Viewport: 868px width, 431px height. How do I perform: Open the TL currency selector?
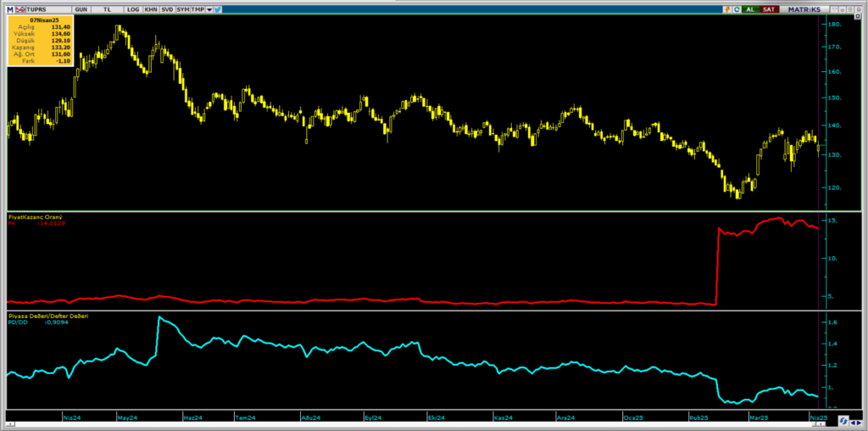[107, 8]
